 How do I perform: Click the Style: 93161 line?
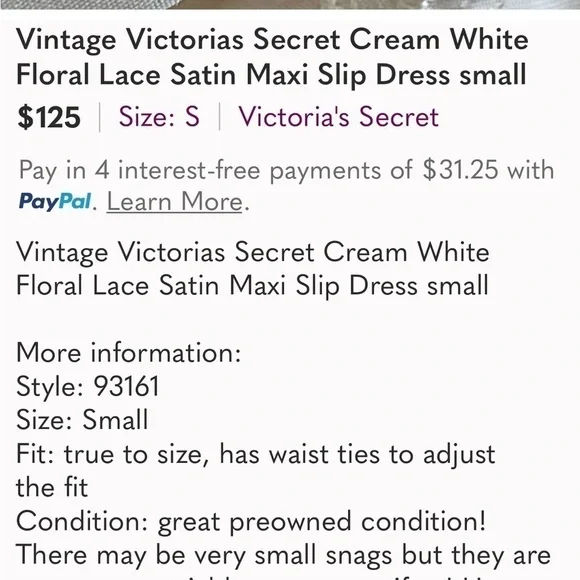[88, 387]
